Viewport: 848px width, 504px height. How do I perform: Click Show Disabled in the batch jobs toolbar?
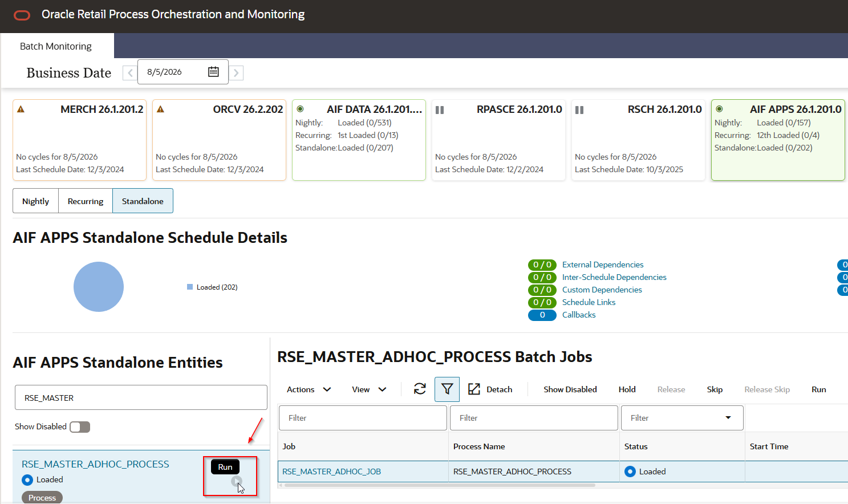point(570,389)
